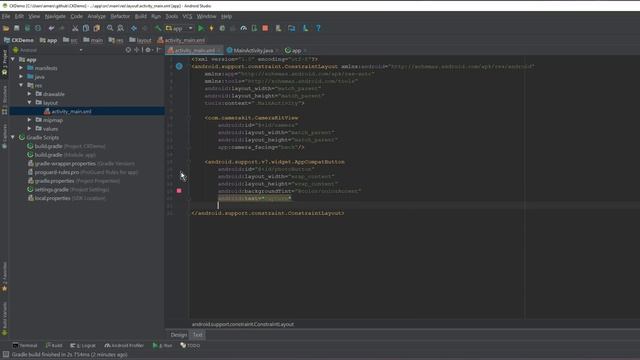Click the Android Profiler gauge toolbar icon
Viewport: 640px width, 360px height.
click(x=244, y=28)
